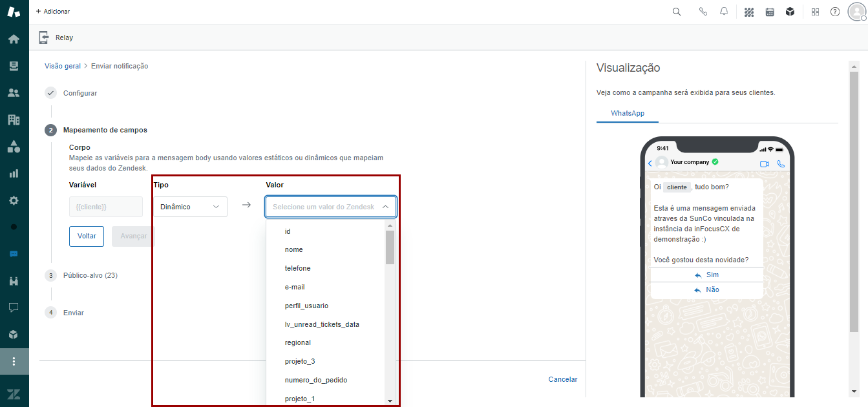Go to the Visão geral breadcrumb link

point(63,66)
